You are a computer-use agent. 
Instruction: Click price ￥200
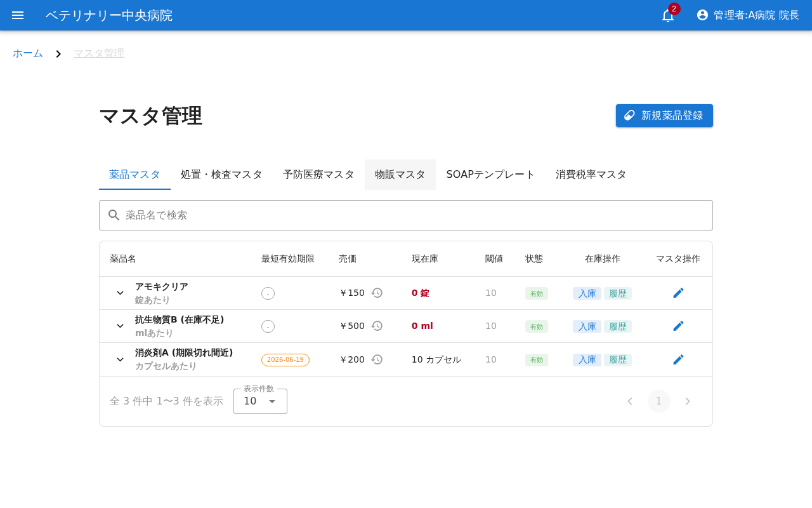point(352,359)
